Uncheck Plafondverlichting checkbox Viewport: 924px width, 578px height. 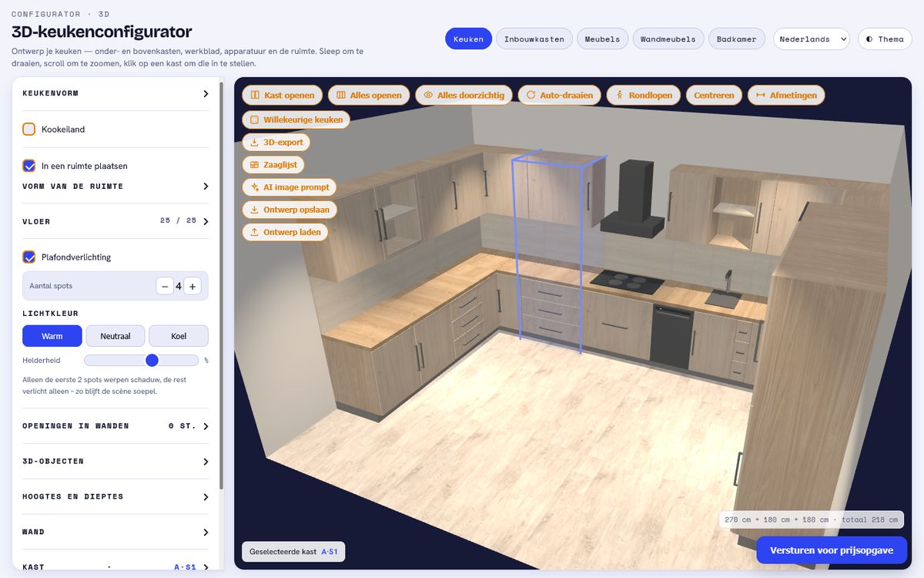pos(29,257)
